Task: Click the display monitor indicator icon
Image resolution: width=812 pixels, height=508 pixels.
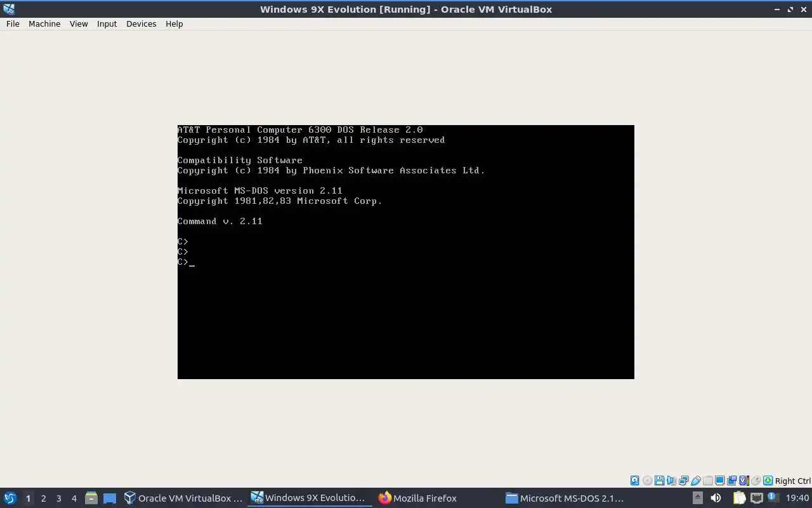Action: coord(720,481)
